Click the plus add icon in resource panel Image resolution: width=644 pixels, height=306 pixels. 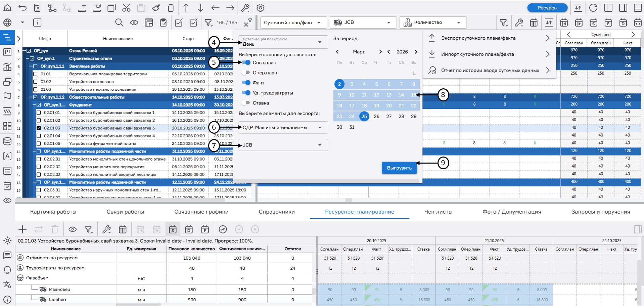22,229
